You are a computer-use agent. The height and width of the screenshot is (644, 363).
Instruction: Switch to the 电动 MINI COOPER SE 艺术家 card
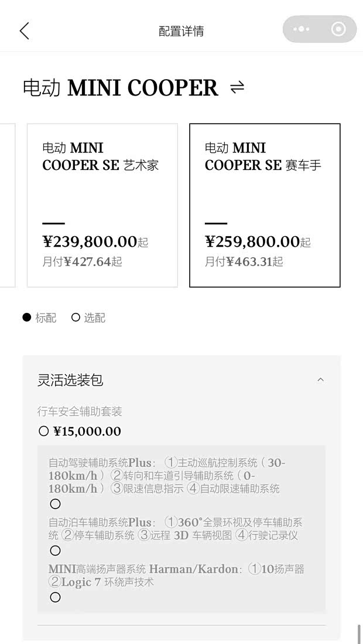[102, 203]
